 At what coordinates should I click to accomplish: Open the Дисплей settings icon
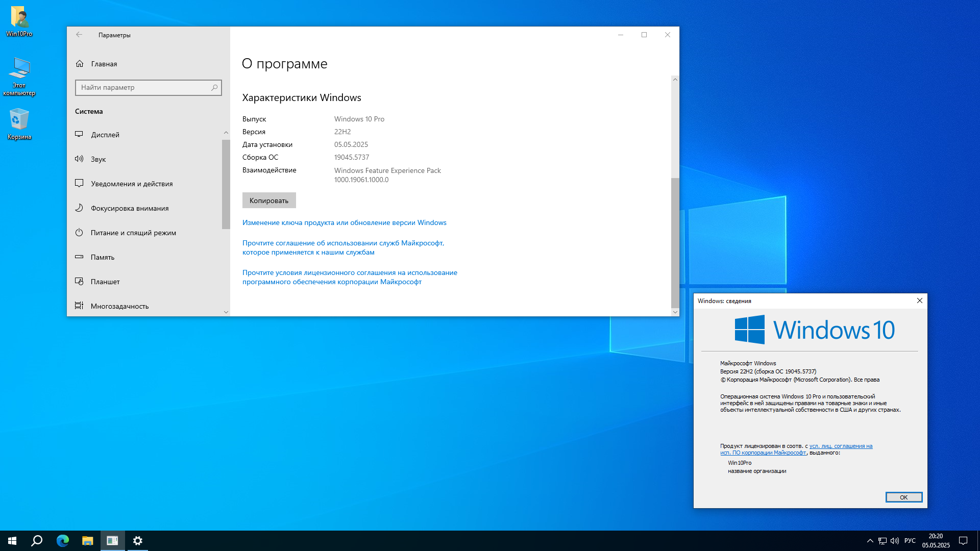pyautogui.click(x=79, y=134)
